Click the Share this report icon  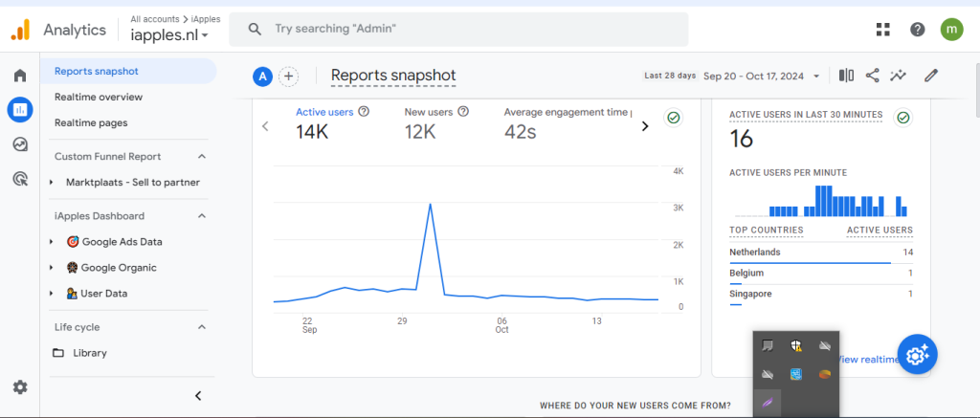(872, 76)
